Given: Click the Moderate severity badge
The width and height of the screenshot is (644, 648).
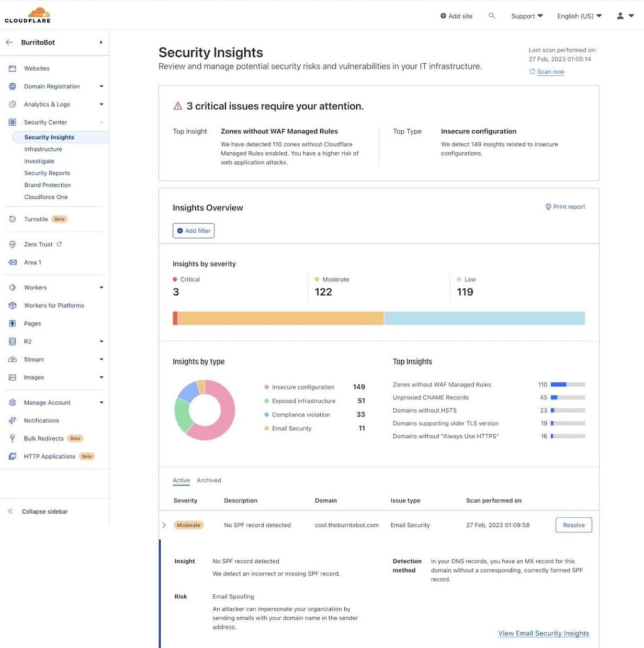Looking at the screenshot, I should (x=188, y=525).
